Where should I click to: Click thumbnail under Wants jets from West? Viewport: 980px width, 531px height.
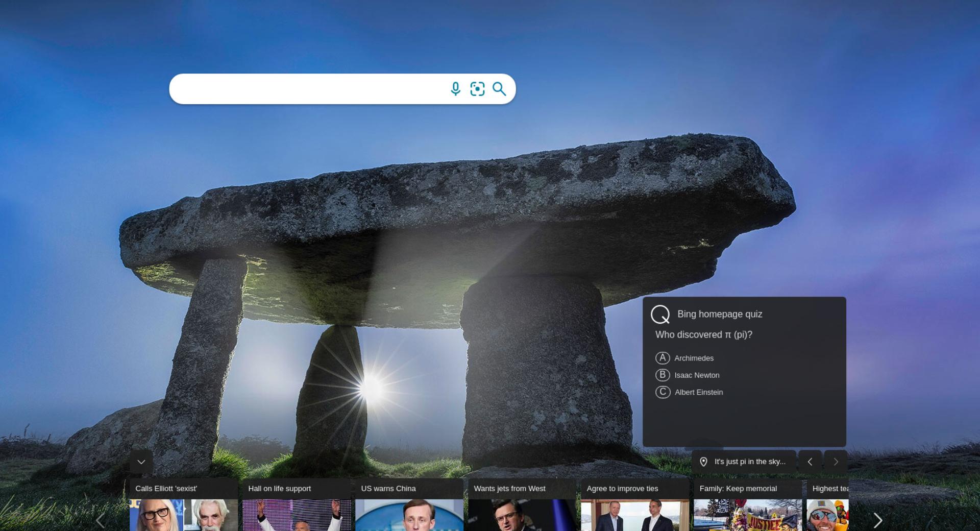[x=522, y=515]
